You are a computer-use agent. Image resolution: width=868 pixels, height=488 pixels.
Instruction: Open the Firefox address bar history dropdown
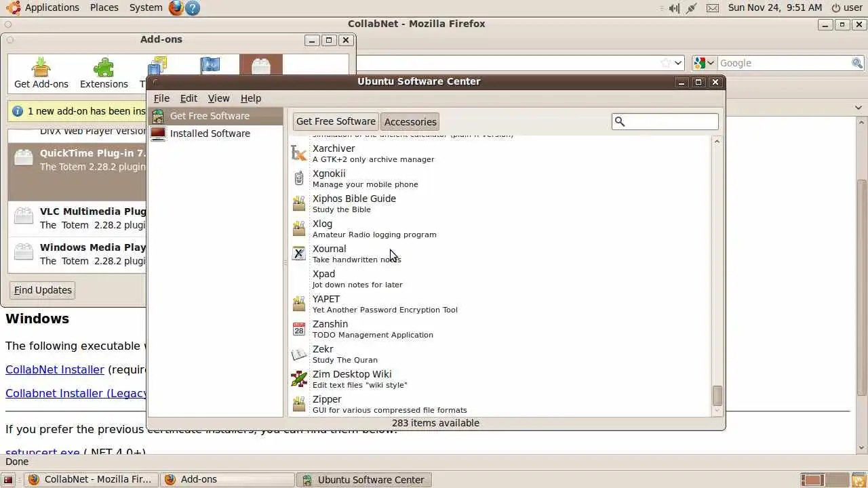[x=678, y=63]
